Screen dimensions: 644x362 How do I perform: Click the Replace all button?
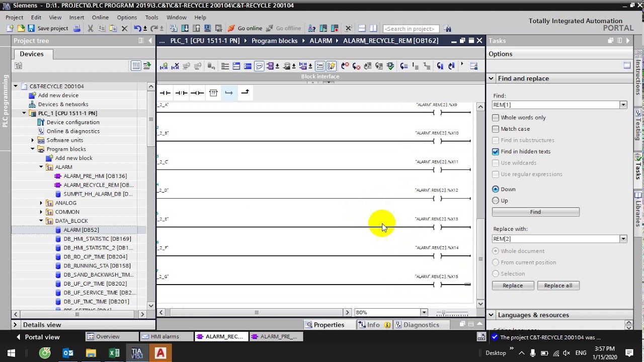tap(558, 286)
